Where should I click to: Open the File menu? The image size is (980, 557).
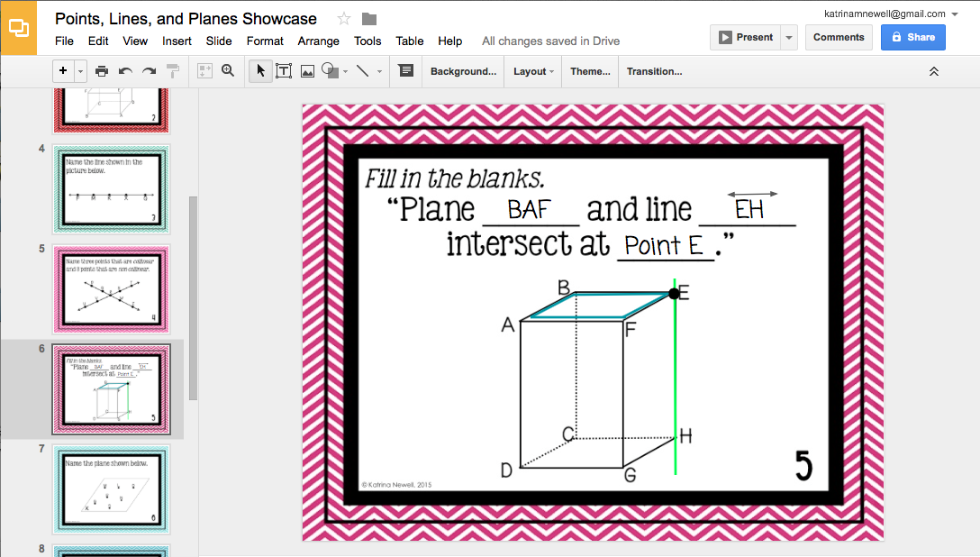coord(64,41)
